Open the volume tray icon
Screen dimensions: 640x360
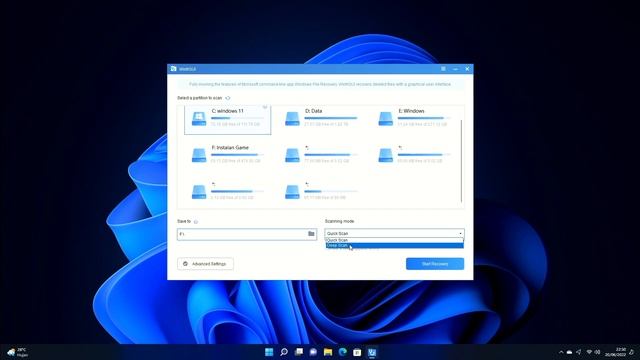coord(598,352)
